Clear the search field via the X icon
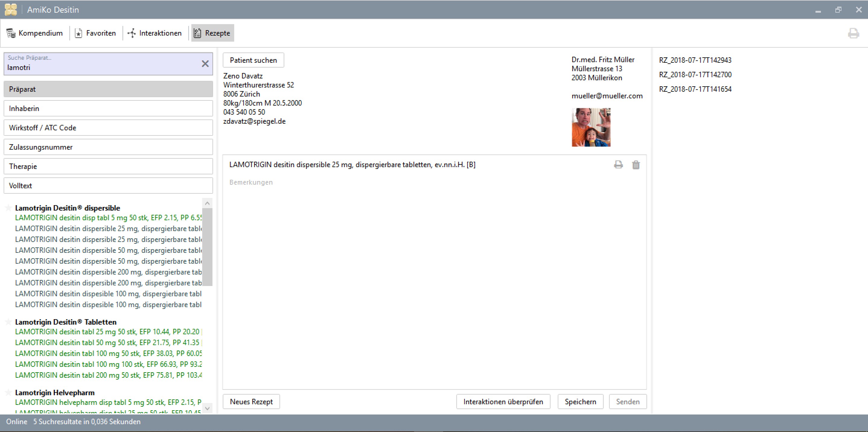 coord(205,64)
